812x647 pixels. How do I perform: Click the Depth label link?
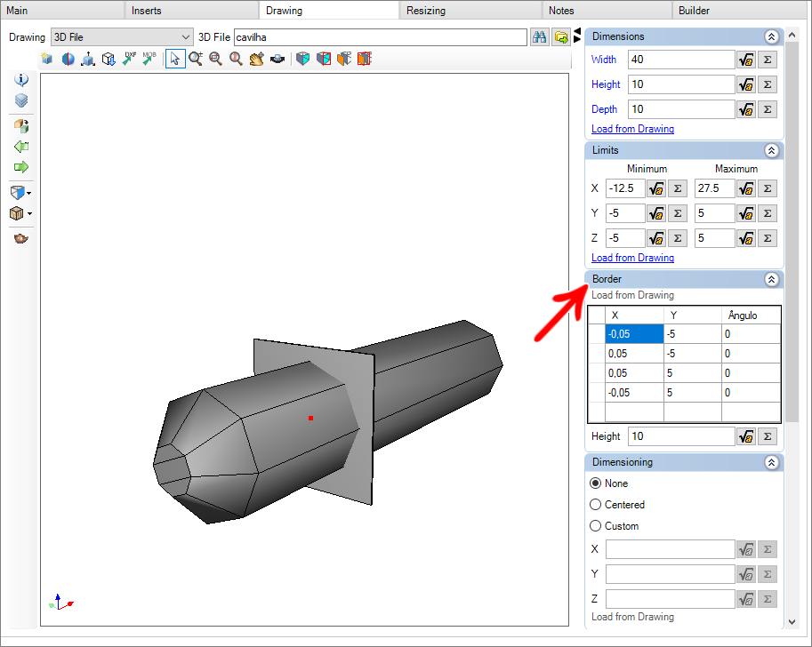click(x=605, y=109)
